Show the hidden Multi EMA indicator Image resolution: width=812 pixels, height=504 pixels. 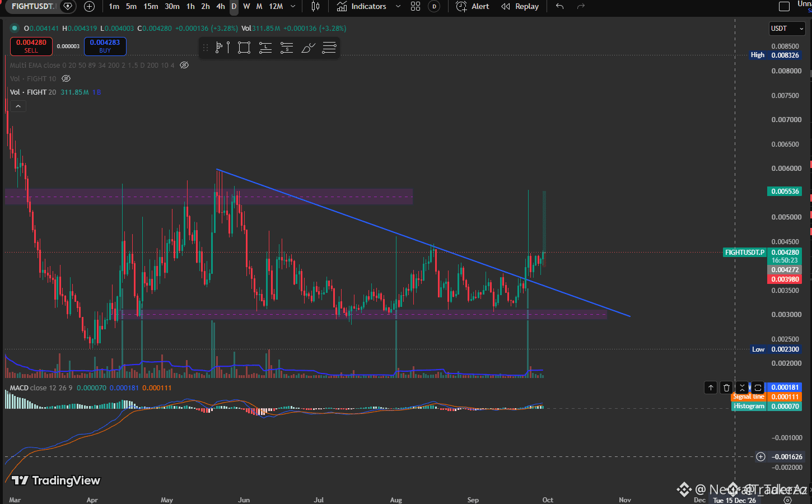[184, 65]
